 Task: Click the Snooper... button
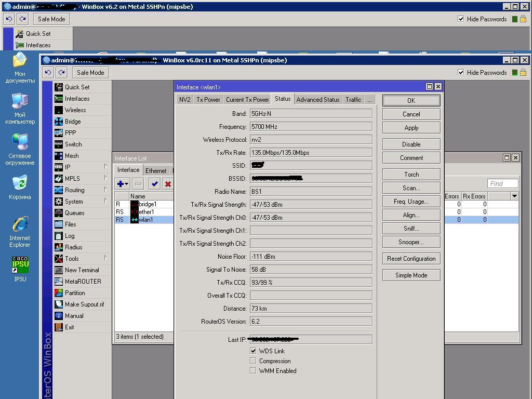tap(411, 242)
